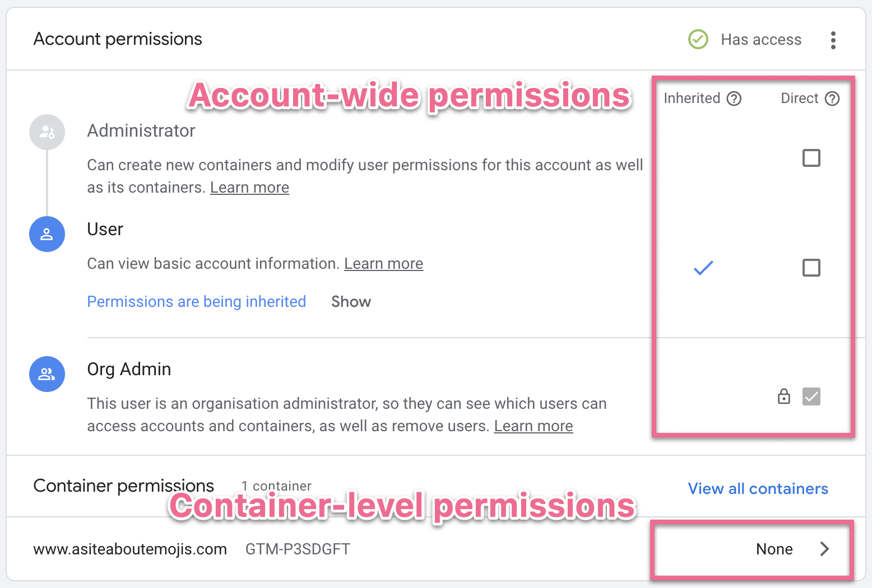Select the www.asiteaboutemojis.com container row

coord(130,549)
